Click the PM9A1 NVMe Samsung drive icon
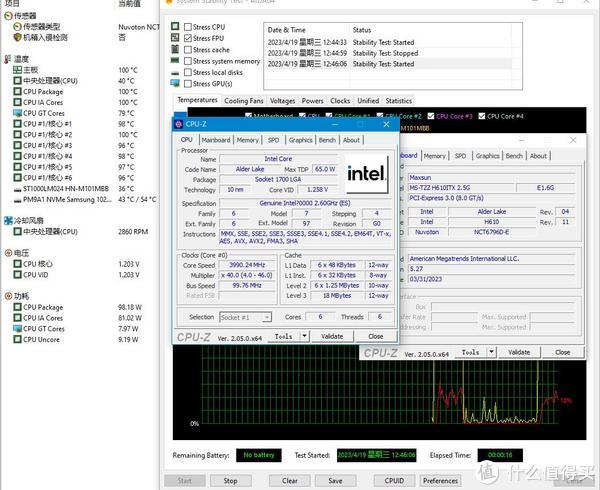 (x=17, y=200)
